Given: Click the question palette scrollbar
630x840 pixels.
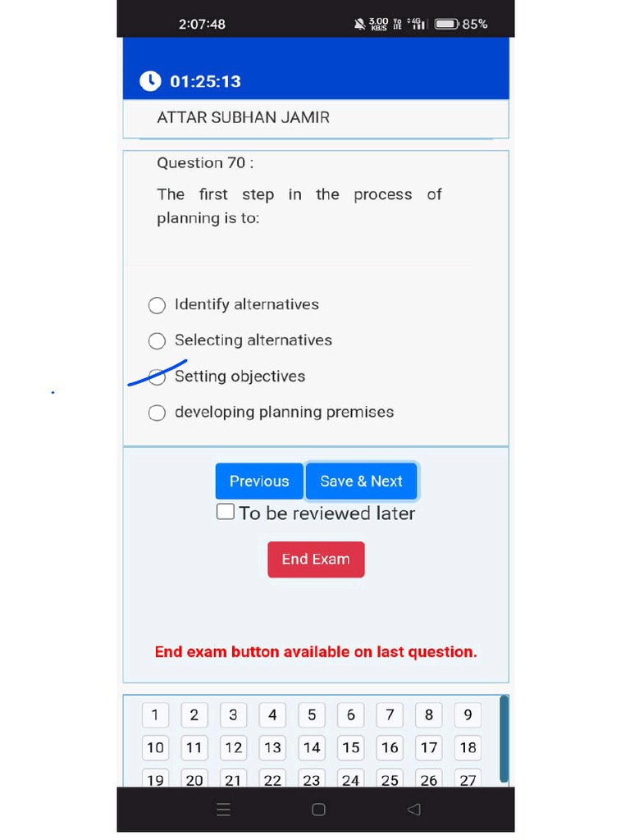Looking at the screenshot, I should point(504,739).
